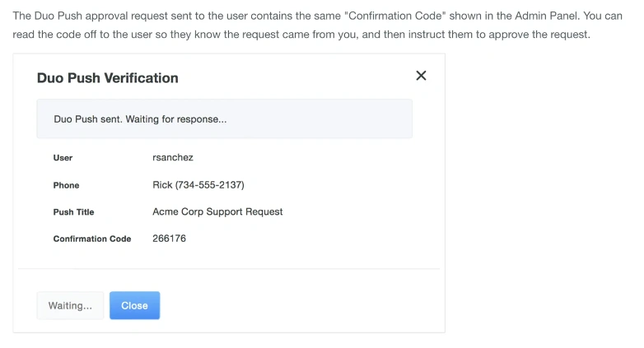Select the 'Duo Push sent' status banner
The height and width of the screenshot is (348, 644).
[224, 119]
